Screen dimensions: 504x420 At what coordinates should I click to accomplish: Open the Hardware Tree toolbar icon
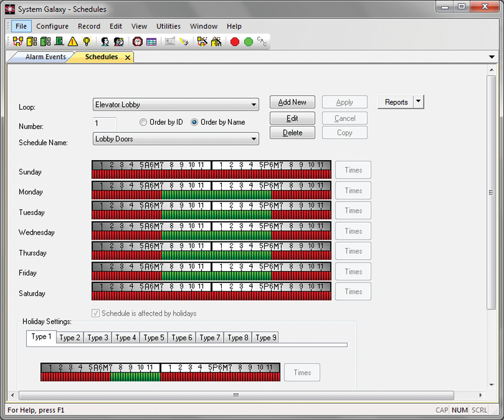coord(18,41)
